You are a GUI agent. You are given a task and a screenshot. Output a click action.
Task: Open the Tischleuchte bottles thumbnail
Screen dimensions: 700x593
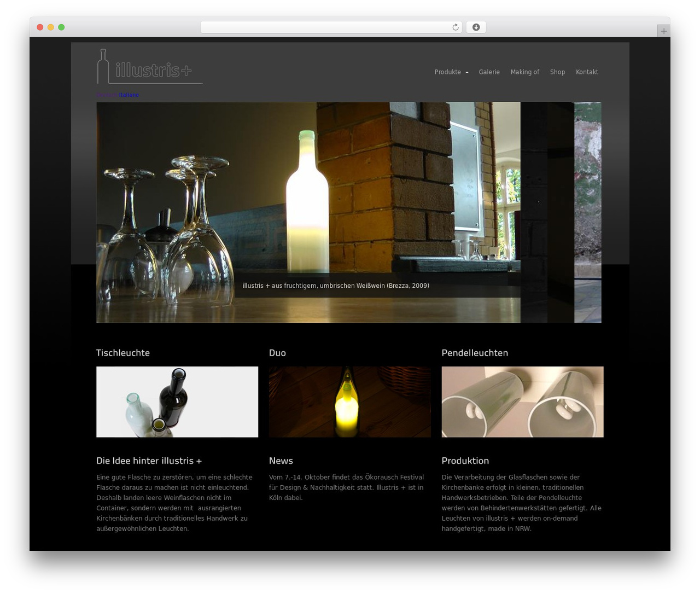(x=177, y=402)
